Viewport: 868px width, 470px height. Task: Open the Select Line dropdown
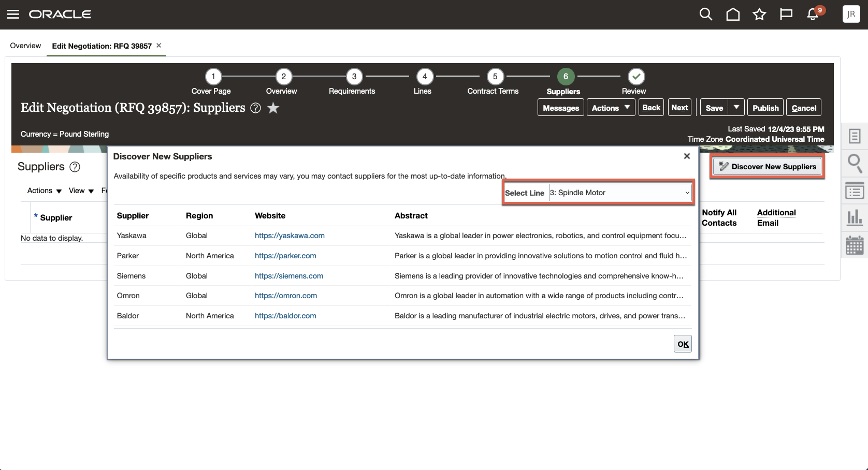[620, 193]
